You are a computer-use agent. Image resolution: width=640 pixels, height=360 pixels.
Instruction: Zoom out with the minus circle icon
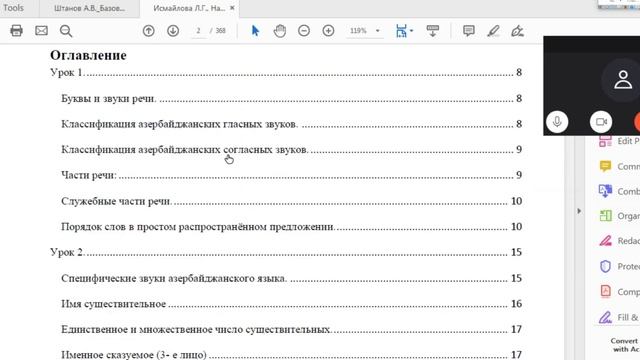coord(304,31)
